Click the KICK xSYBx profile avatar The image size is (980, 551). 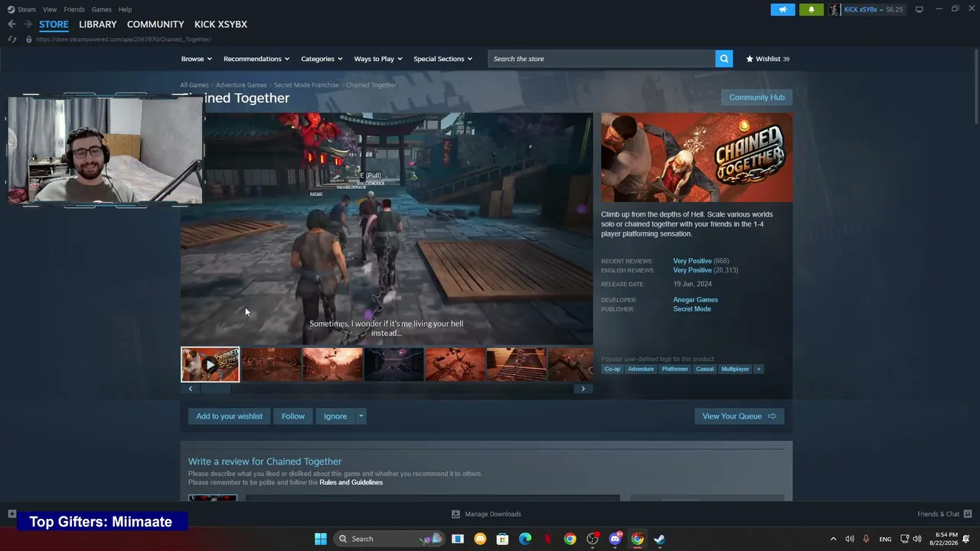pos(835,10)
